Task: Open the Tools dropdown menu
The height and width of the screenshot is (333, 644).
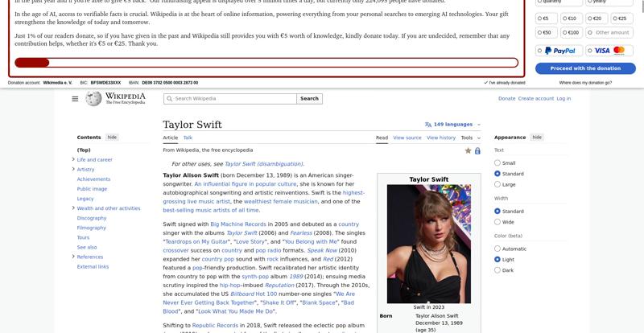Action: (x=470, y=138)
